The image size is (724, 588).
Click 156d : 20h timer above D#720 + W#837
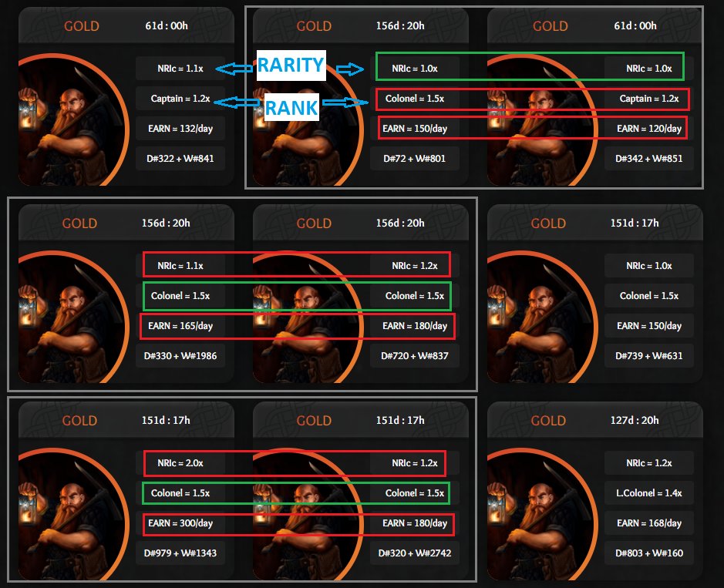click(x=400, y=223)
